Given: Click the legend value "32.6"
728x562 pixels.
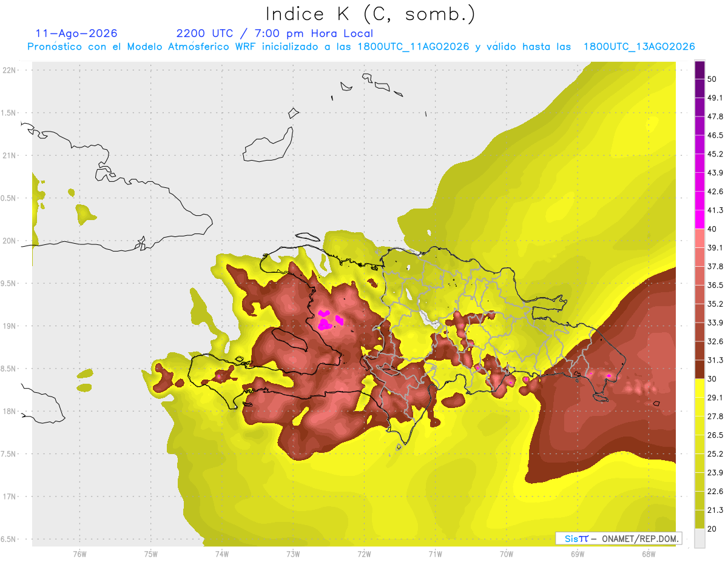Looking at the screenshot, I should (x=715, y=341).
